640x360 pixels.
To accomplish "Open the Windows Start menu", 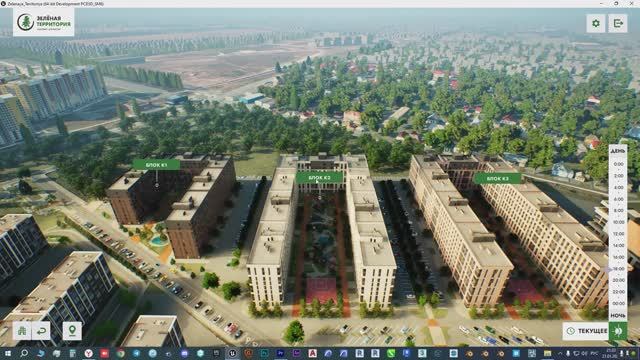I will click(x=8, y=353).
